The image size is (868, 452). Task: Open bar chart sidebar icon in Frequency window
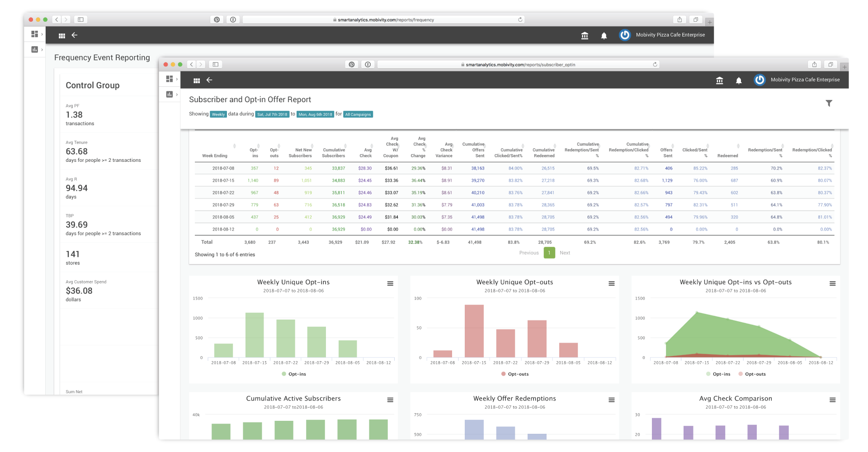pos(34,49)
